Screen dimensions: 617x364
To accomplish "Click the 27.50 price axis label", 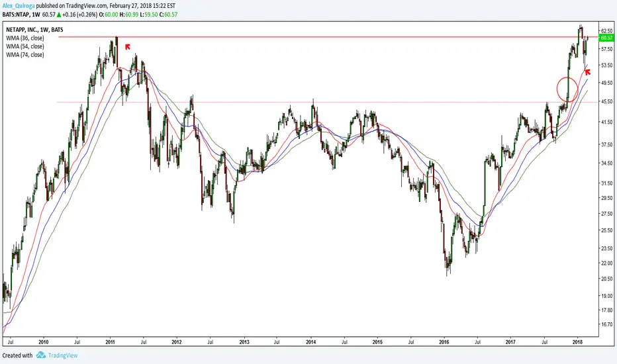I will pyautogui.click(x=606, y=214).
